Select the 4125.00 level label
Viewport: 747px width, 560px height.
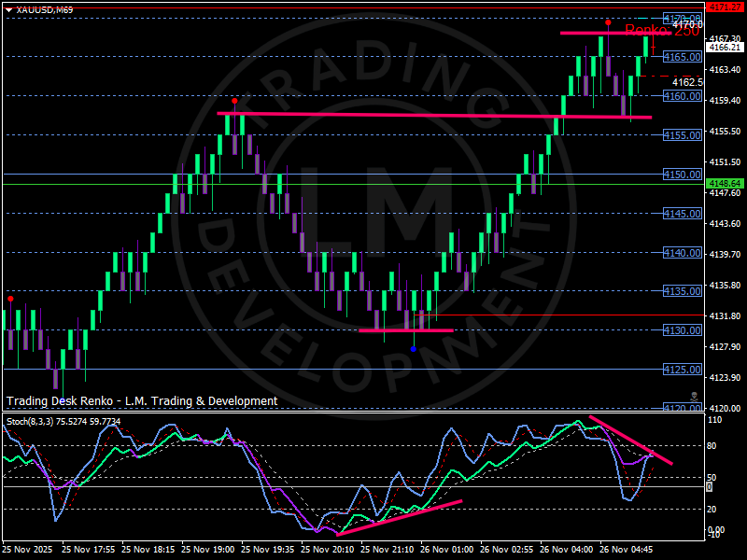click(683, 370)
